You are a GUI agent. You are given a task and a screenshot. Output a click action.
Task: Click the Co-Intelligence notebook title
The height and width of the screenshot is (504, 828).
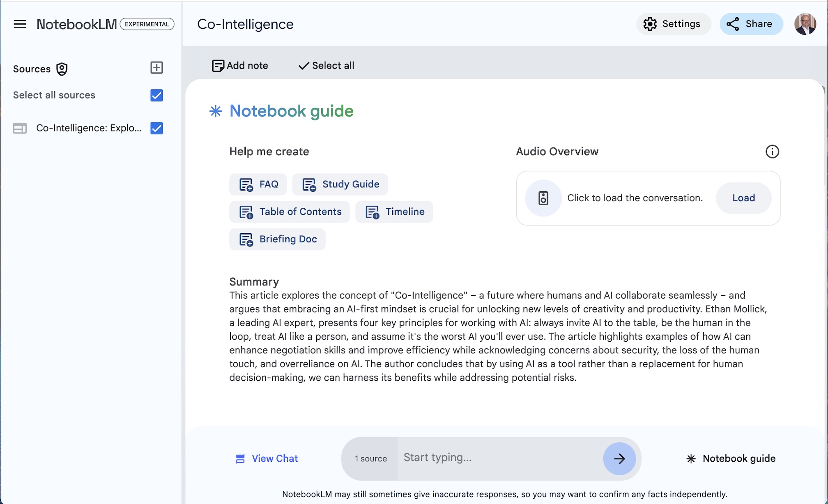pyautogui.click(x=245, y=24)
